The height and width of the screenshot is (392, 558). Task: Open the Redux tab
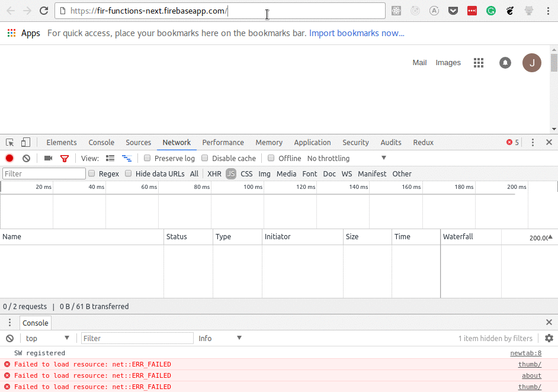tap(423, 142)
